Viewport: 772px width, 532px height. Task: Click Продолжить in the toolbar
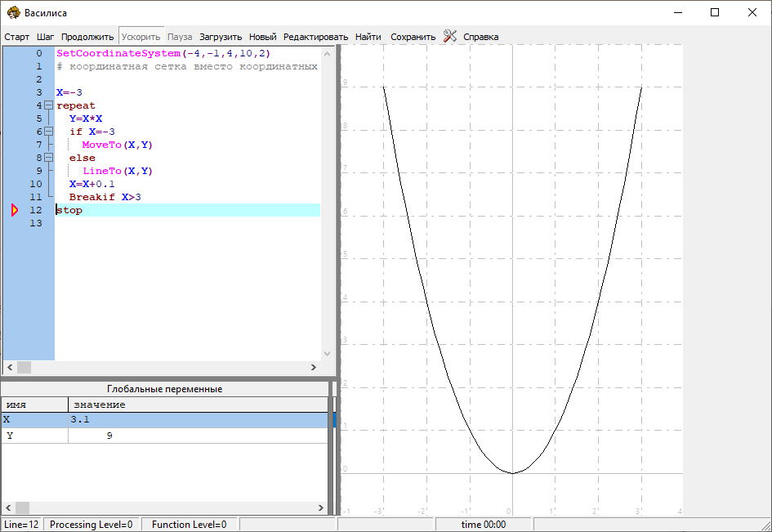[x=87, y=37]
